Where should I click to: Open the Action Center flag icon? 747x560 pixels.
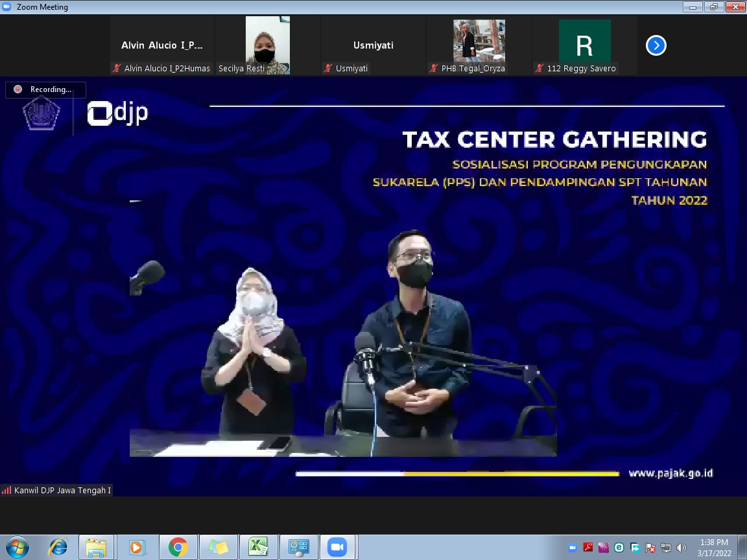(x=650, y=548)
